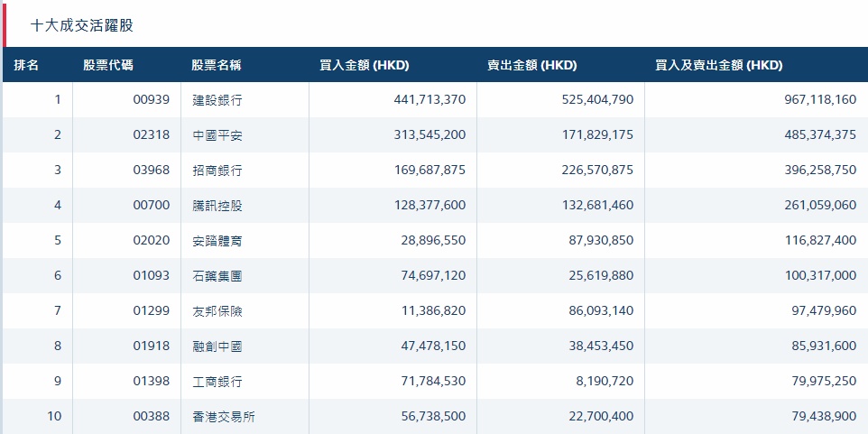Click the 十大成交活躍股 section title
868x434 pixels.
(x=82, y=25)
